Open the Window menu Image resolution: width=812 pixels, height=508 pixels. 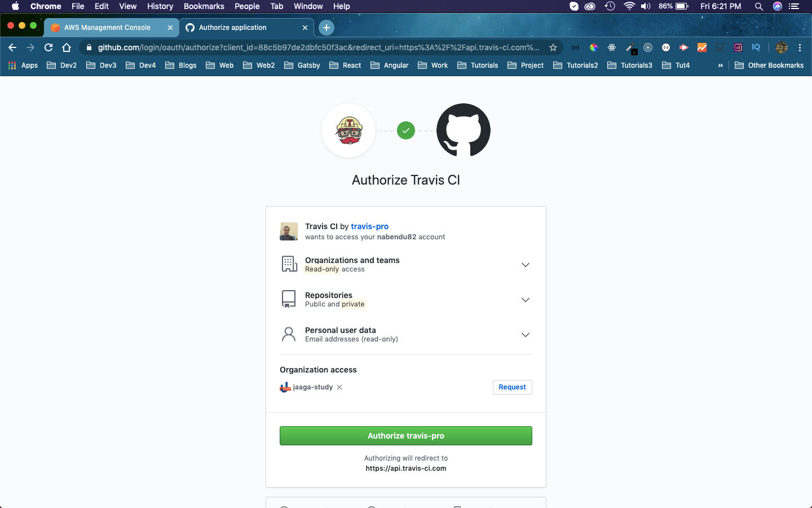pyautogui.click(x=308, y=6)
